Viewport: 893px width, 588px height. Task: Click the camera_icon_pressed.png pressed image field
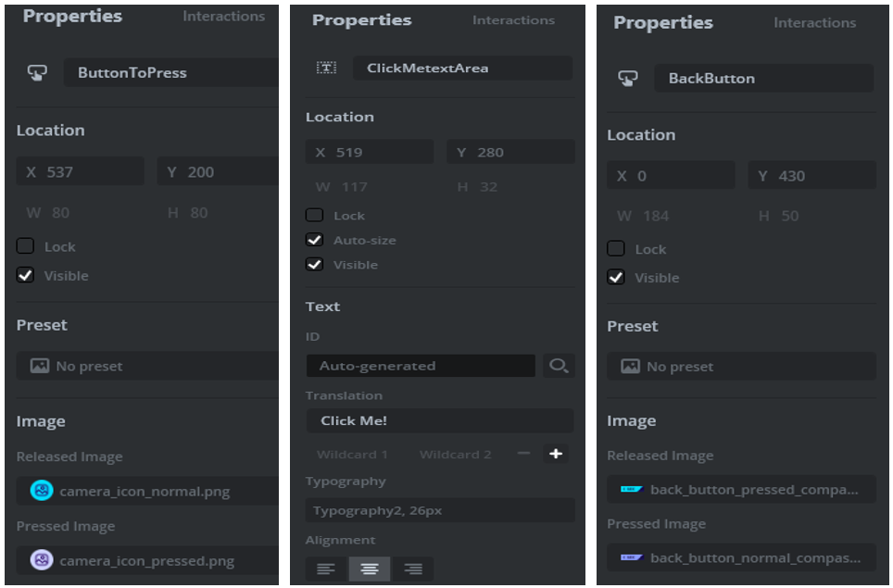pyautogui.click(x=146, y=560)
